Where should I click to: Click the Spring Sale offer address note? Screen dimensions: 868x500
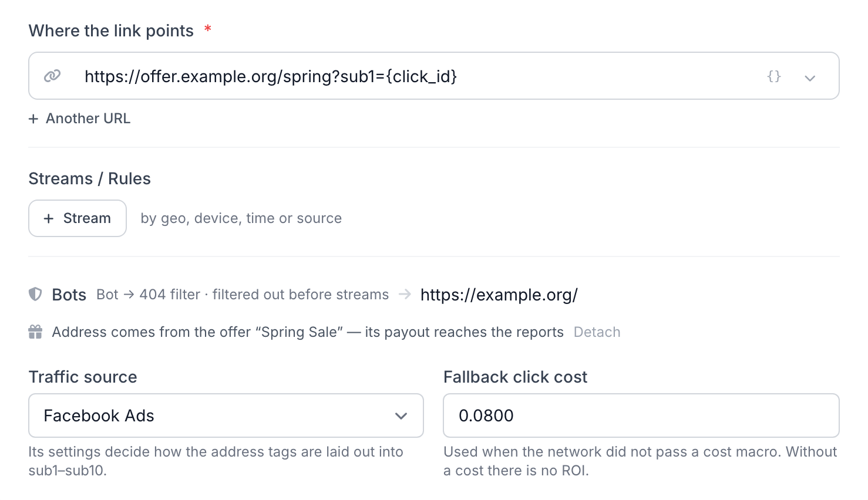coord(308,332)
